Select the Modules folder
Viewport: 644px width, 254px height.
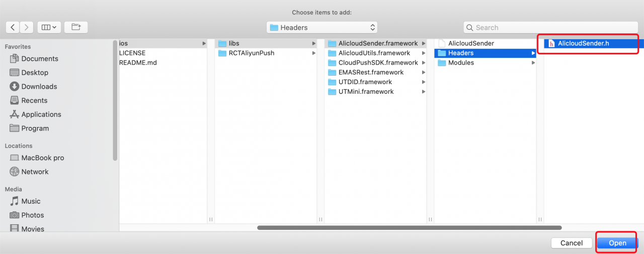click(x=486, y=62)
